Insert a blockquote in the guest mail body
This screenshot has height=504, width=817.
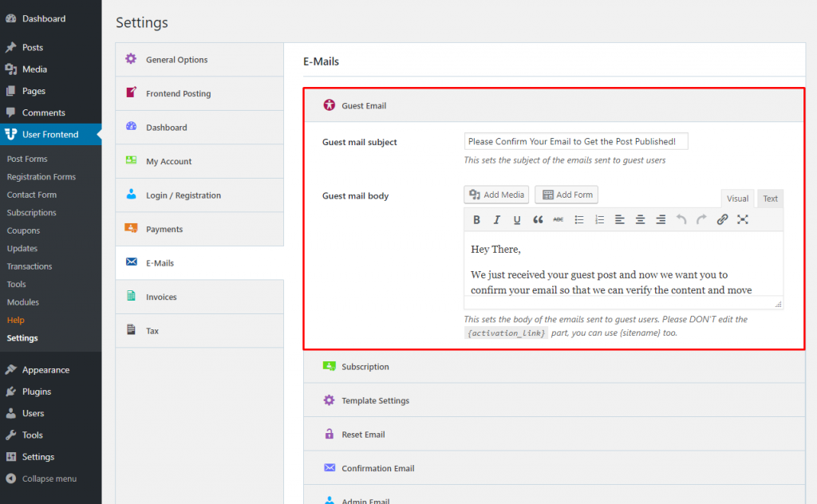click(x=538, y=219)
